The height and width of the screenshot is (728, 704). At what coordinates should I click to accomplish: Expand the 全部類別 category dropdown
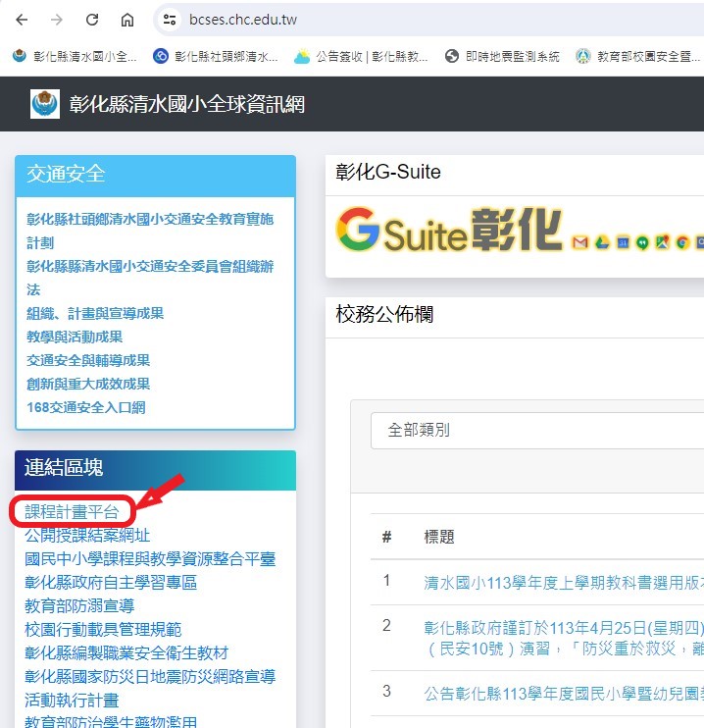tap(537, 431)
